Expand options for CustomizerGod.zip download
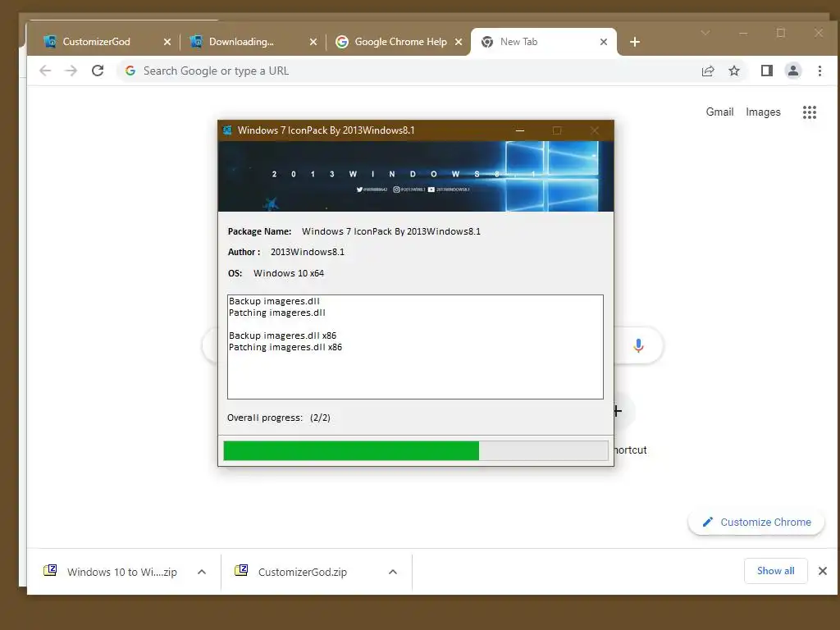This screenshot has height=630, width=840. [393, 572]
